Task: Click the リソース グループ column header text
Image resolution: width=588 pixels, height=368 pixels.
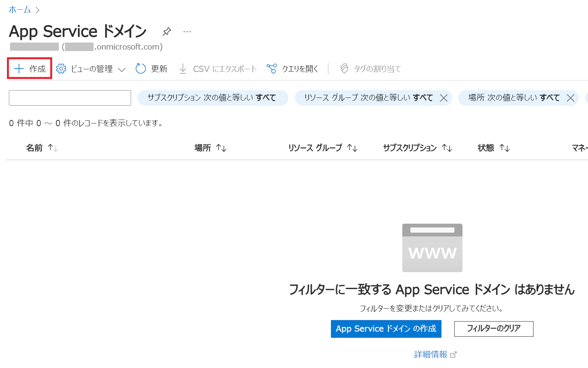Action: 315,148
